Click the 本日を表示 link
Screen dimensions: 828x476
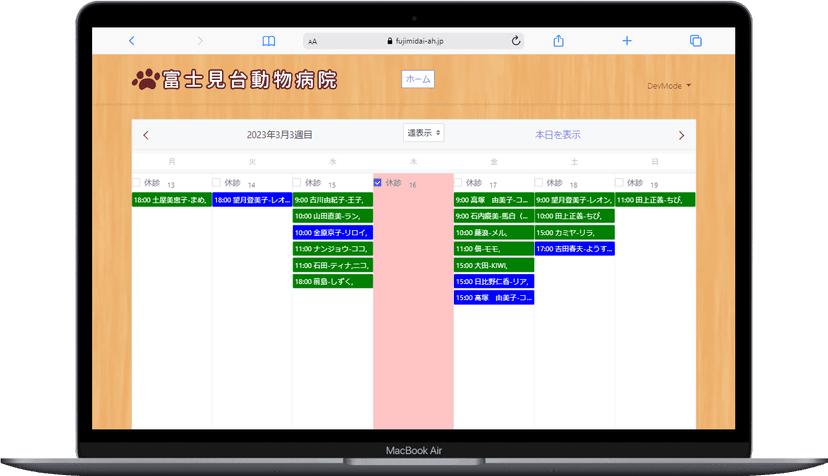click(557, 134)
